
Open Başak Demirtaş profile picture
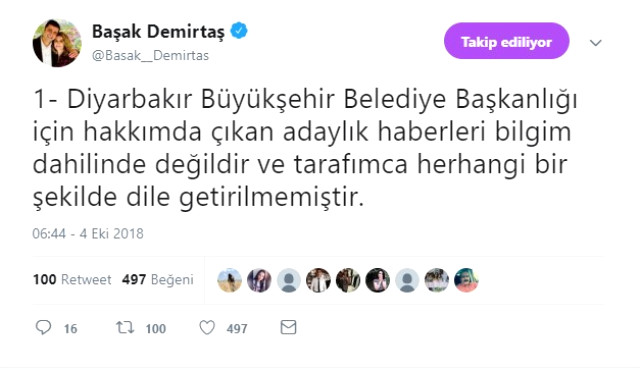tap(57, 43)
